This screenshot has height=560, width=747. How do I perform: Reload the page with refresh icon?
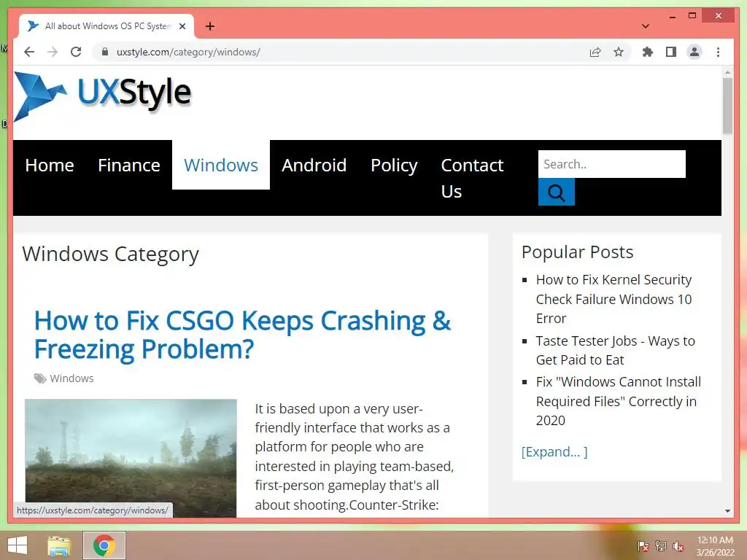(76, 52)
